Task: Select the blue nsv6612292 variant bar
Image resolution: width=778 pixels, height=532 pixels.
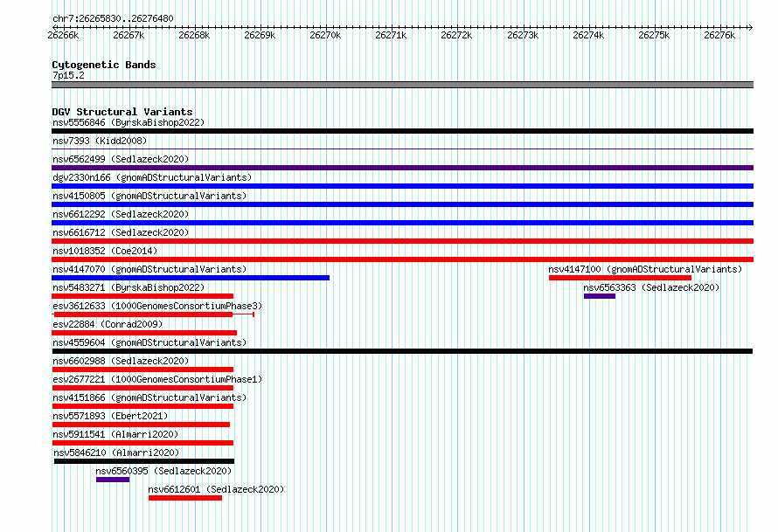Action: [402, 223]
